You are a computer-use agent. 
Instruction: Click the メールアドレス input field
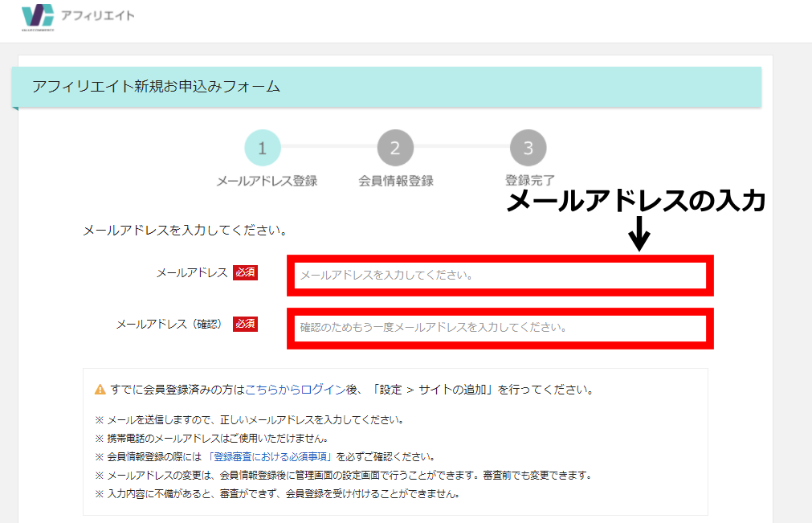500,276
